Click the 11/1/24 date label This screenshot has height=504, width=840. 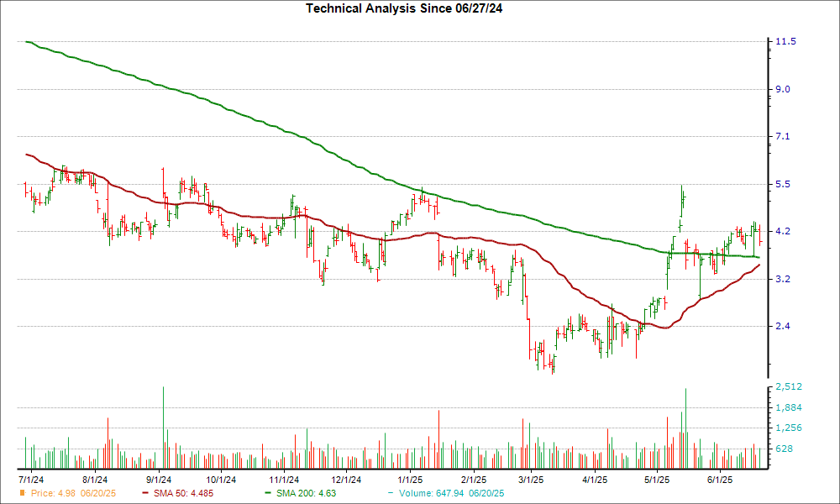pos(284,480)
